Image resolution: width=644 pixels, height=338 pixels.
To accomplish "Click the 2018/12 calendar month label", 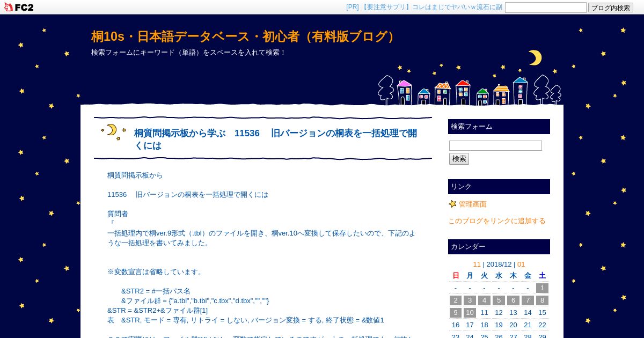I will (499, 264).
